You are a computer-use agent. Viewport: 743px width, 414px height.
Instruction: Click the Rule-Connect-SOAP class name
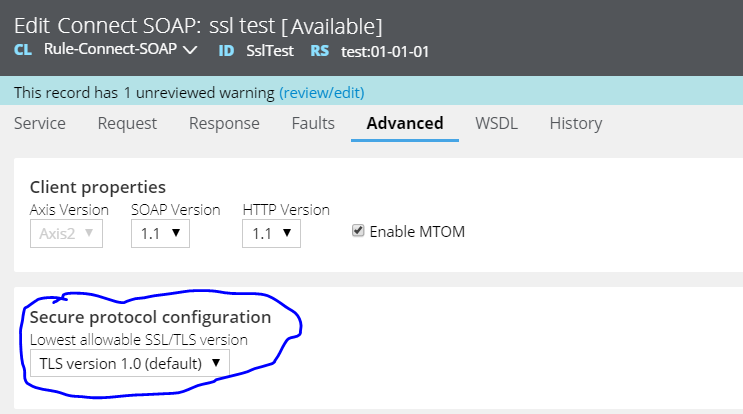[110, 49]
